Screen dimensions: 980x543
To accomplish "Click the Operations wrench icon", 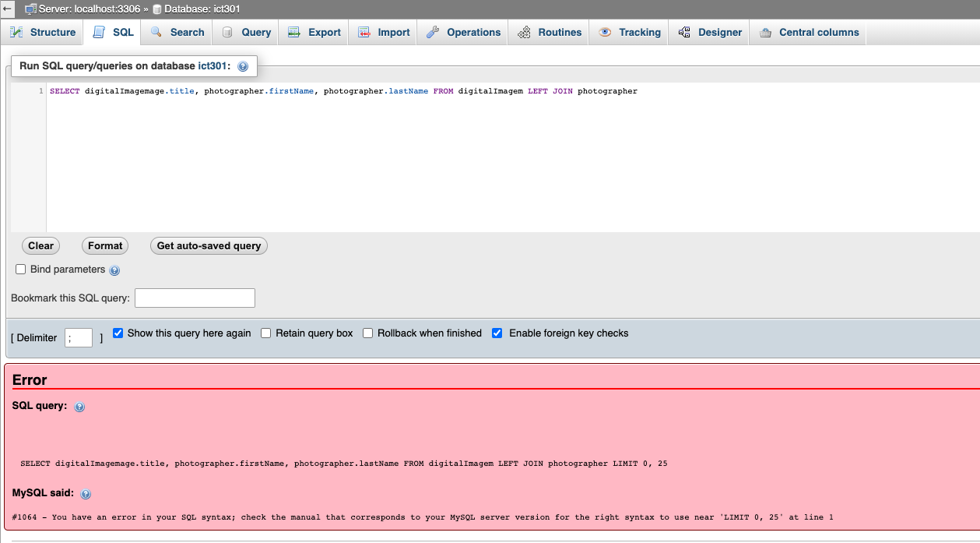I will (x=433, y=32).
